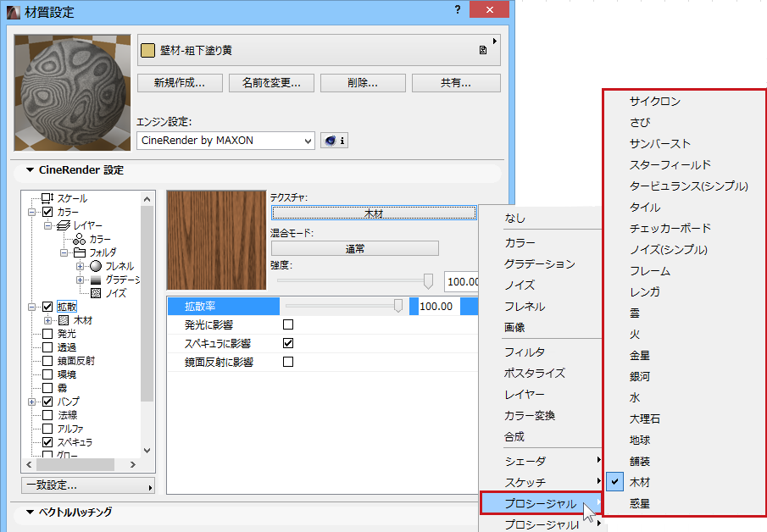The height and width of the screenshot is (532, 767).
Task: Select the three-circle カラー icon under レイヤー
Action: pyautogui.click(x=80, y=239)
